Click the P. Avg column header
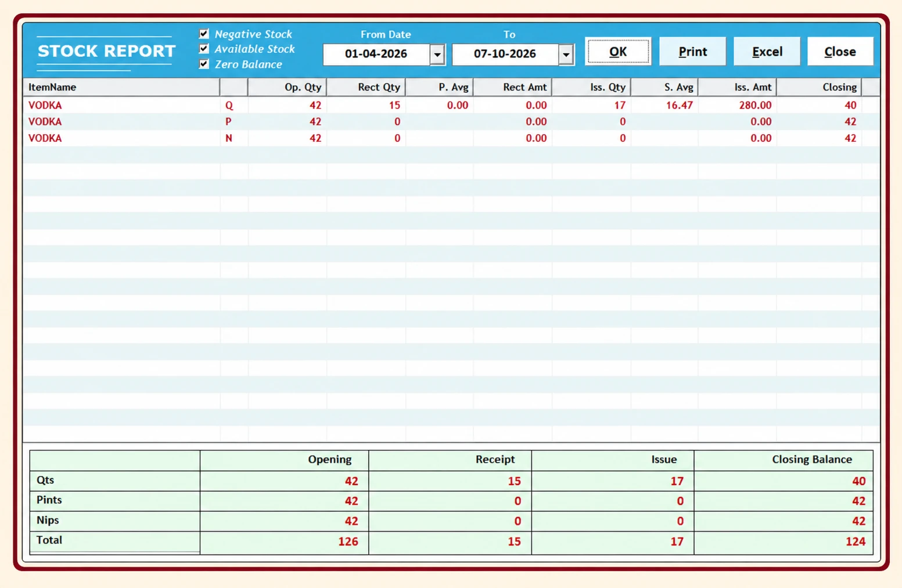The width and height of the screenshot is (902, 588). coord(440,87)
